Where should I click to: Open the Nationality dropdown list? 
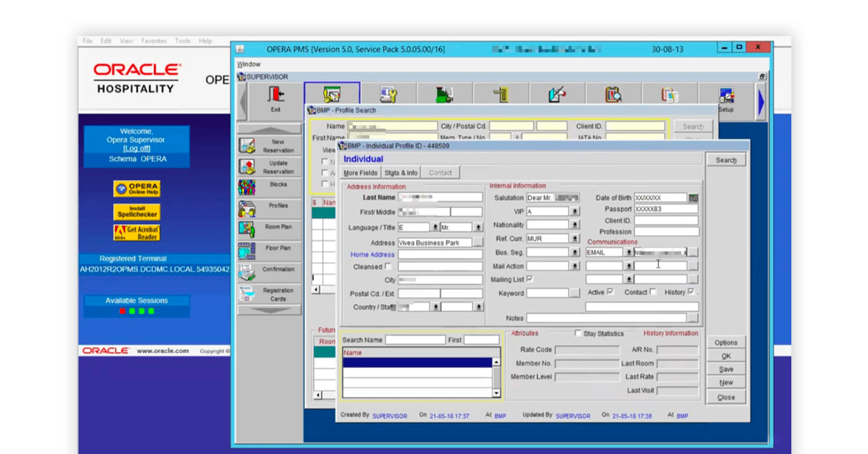point(575,225)
